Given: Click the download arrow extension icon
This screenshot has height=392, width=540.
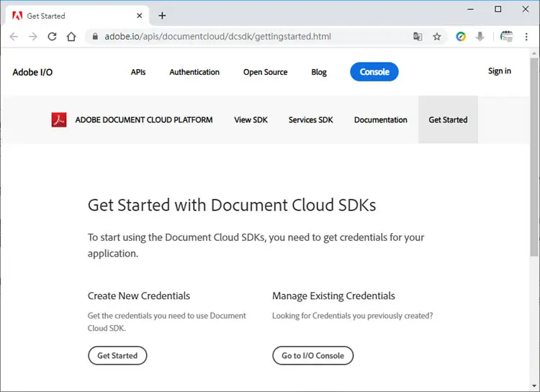Looking at the screenshot, I should [x=480, y=37].
